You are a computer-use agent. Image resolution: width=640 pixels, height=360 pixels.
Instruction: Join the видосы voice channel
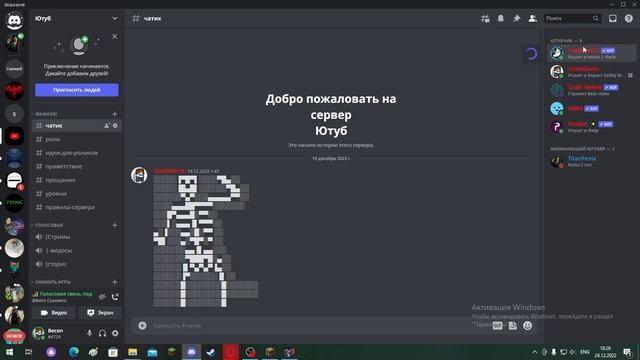click(77, 250)
